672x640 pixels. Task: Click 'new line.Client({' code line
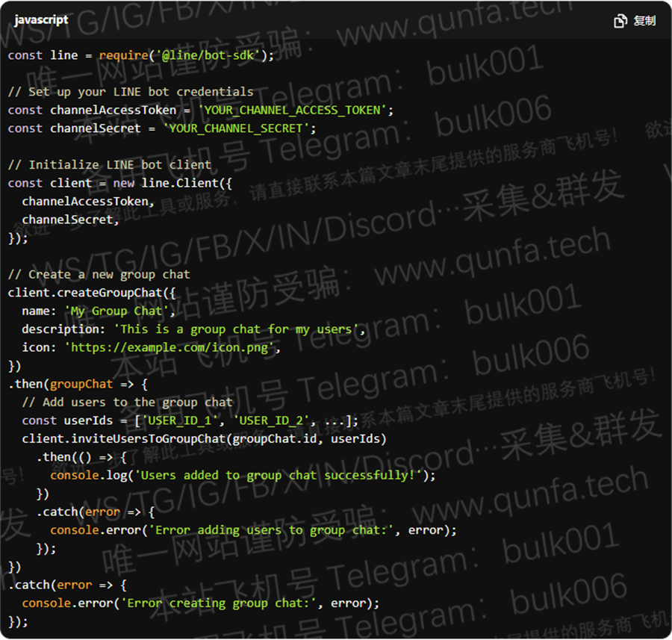point(120,183)
